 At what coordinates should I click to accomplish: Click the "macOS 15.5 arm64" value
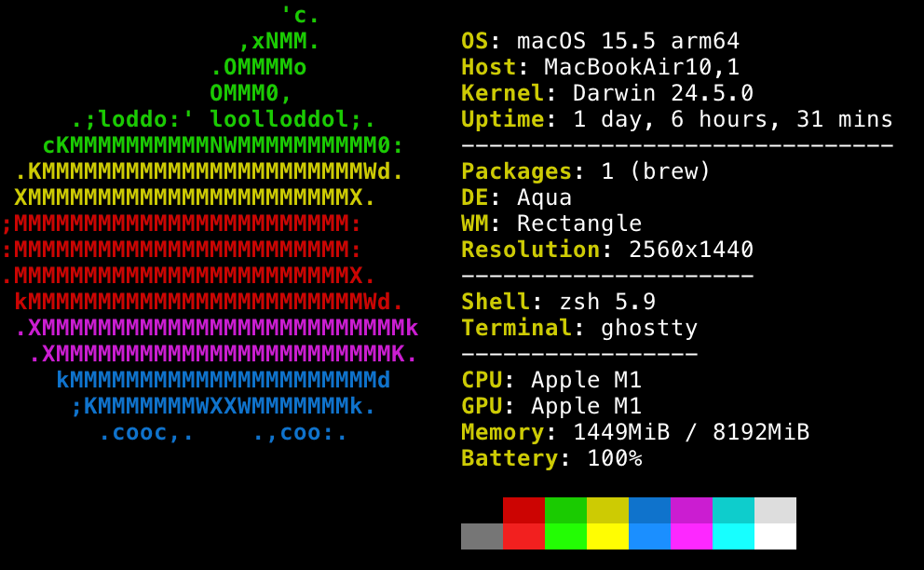628,41
